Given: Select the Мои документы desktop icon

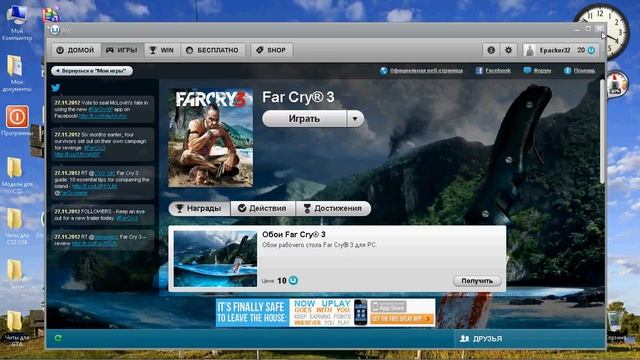Looking at the screenshot, I should [x=16, y=73].
